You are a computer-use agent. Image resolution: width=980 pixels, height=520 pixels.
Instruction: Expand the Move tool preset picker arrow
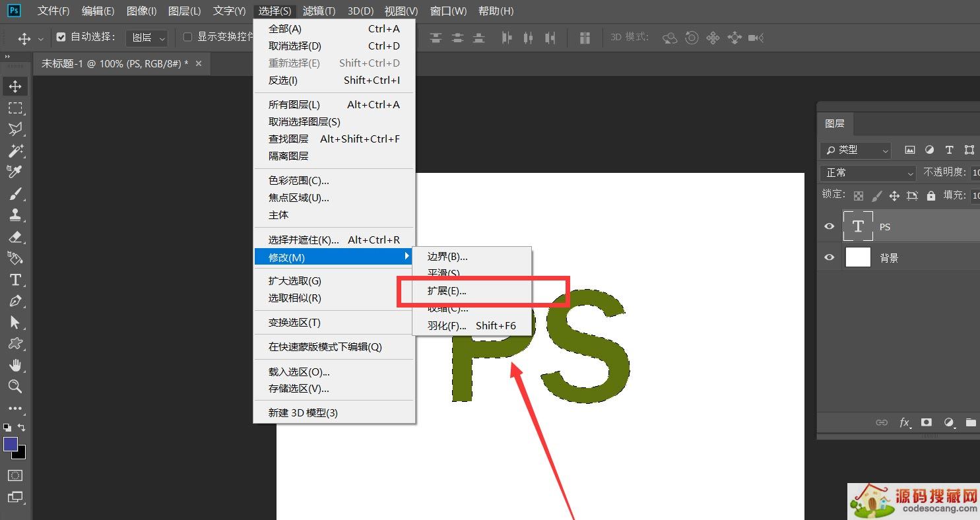pyautogui.click(x=41, y=38)
